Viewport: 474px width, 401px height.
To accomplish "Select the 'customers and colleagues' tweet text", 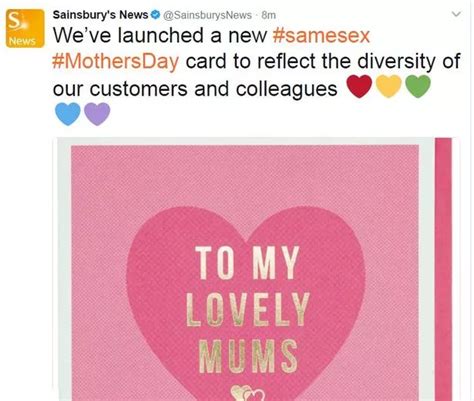I will coord(214,89).
